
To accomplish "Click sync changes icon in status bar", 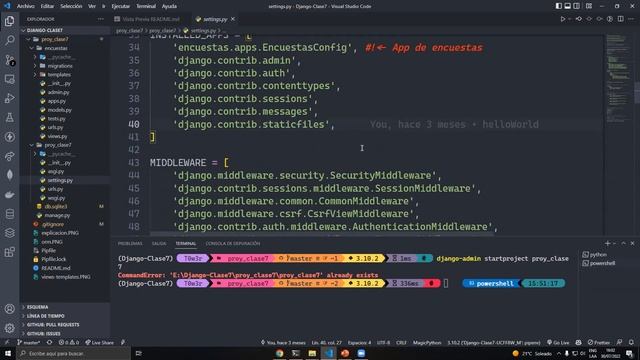I will 49,342.
